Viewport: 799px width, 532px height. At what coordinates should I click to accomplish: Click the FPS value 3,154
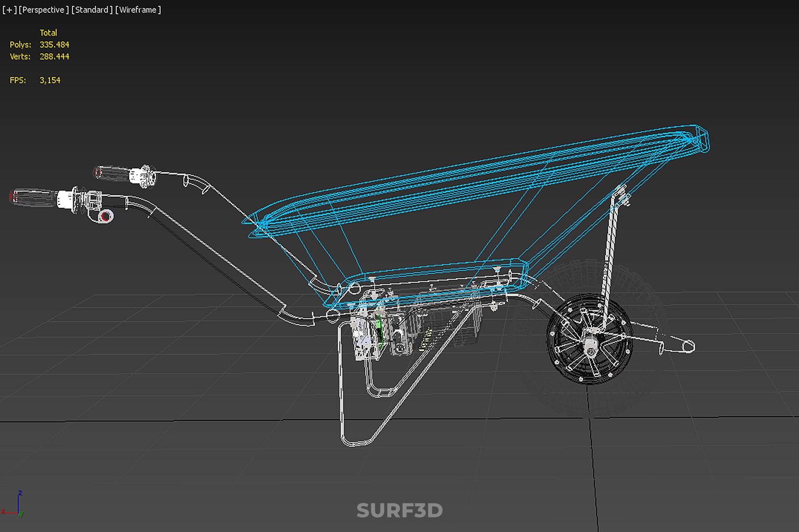(50, 80)
